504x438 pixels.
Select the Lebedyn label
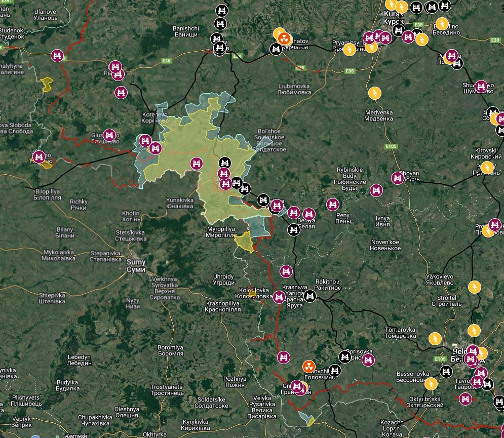pyautogui.click(x=79, y=360)
